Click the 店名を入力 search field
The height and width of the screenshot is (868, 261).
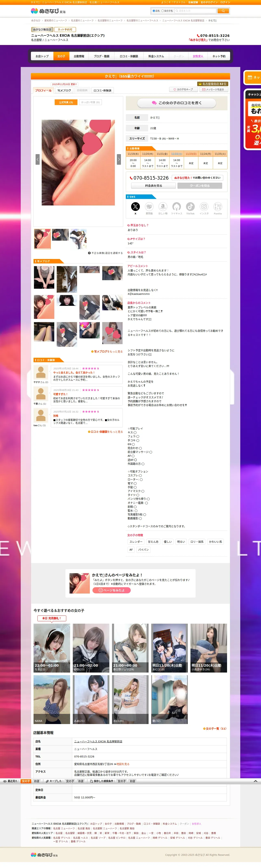point(195,11)
